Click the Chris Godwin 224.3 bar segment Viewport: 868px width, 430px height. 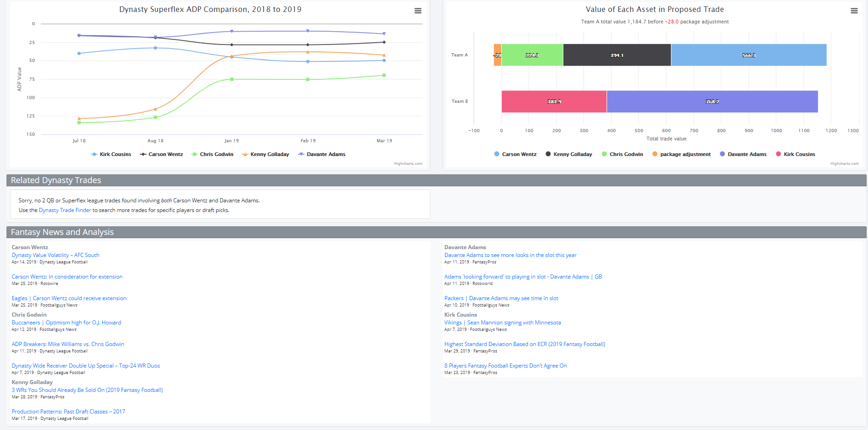pyautogui.click(x=532, y=55)
